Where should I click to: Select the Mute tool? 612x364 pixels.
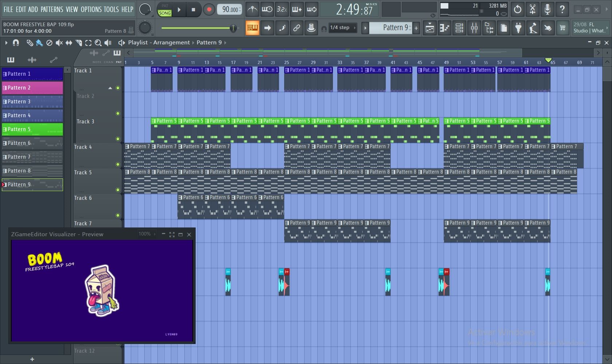(59, 43)
